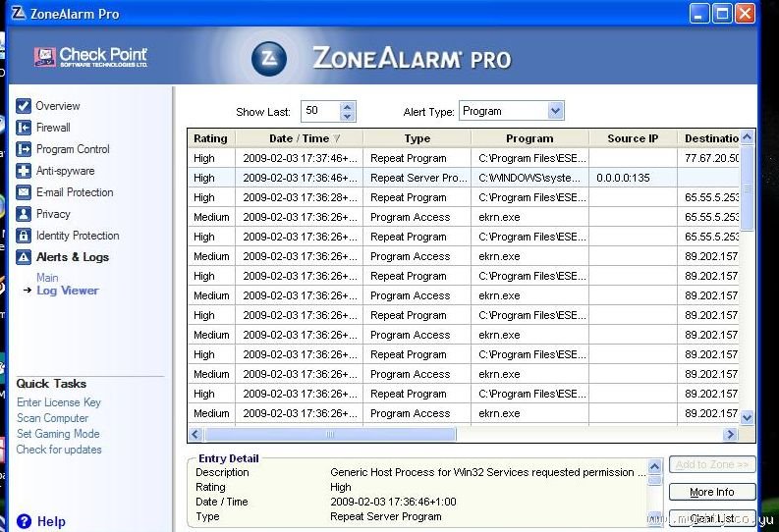Open Program Control icon in sidebar

[24, 149]
